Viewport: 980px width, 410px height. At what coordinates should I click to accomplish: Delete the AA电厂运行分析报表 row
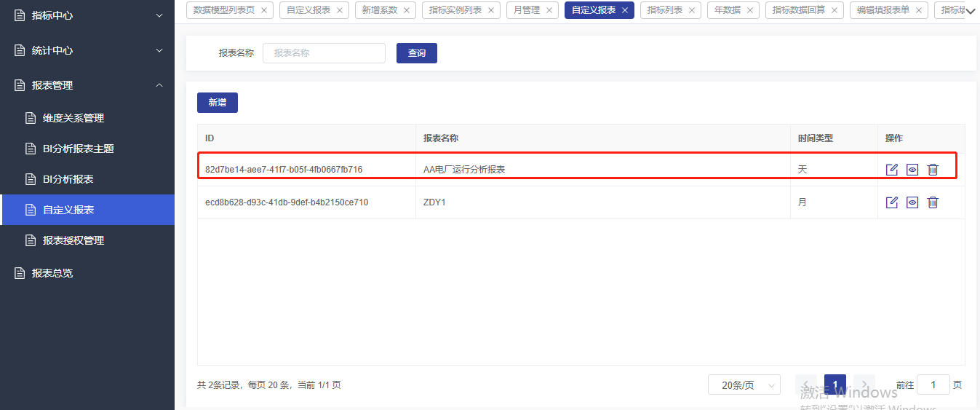point(933,170)
